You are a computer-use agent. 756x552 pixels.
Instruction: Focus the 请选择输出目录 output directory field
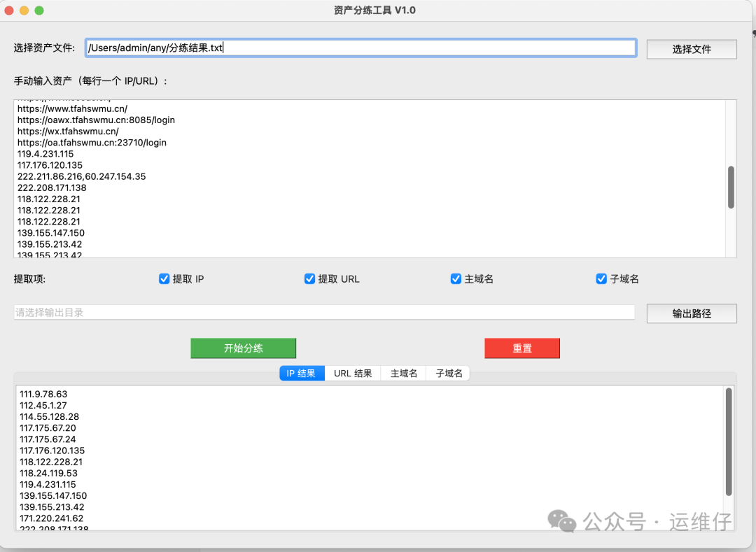click(x=324, y=313)
